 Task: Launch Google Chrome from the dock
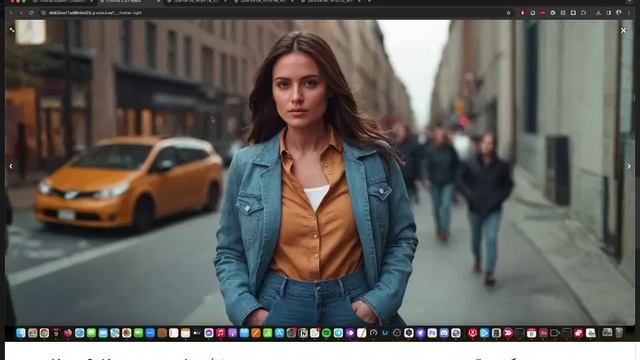[x=44, y=333]
